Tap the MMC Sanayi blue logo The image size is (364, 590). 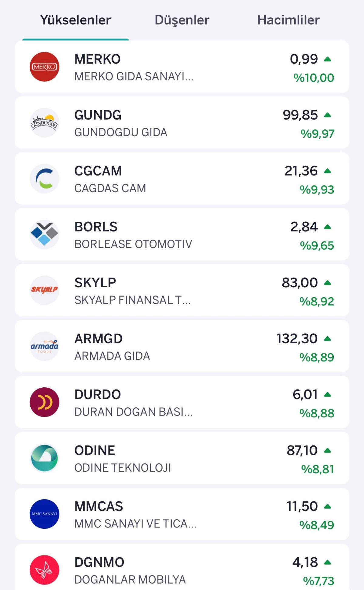tap(44, 514)
